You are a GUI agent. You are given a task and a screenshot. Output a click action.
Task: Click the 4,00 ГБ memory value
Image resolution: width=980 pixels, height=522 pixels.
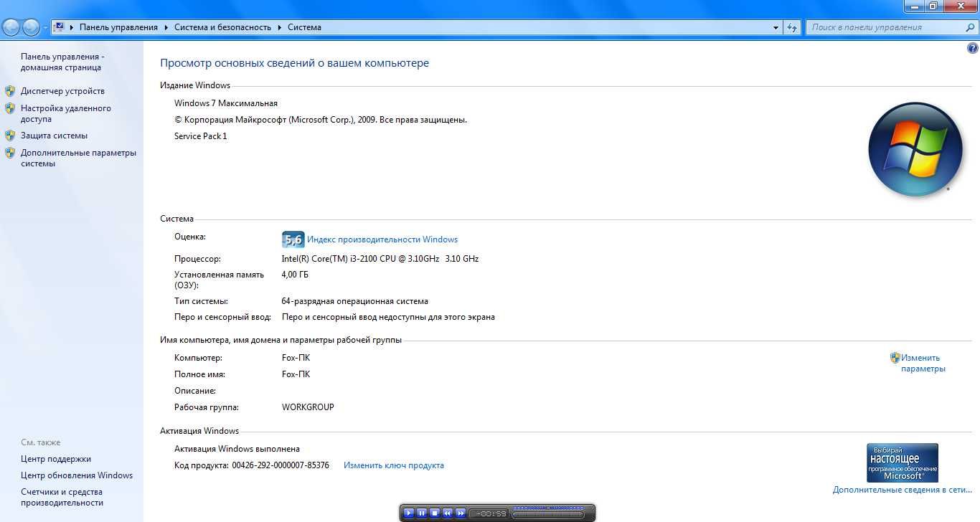[296, 275]
